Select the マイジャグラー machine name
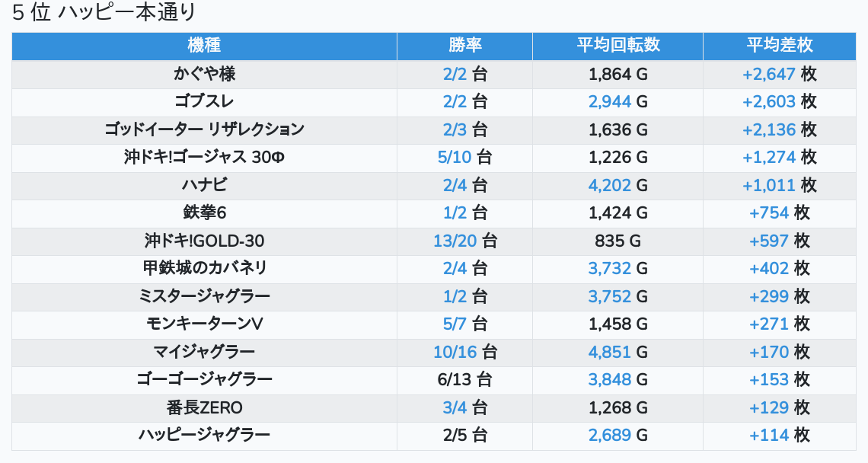This screenshot has height=463, width=868. point(204,352)
